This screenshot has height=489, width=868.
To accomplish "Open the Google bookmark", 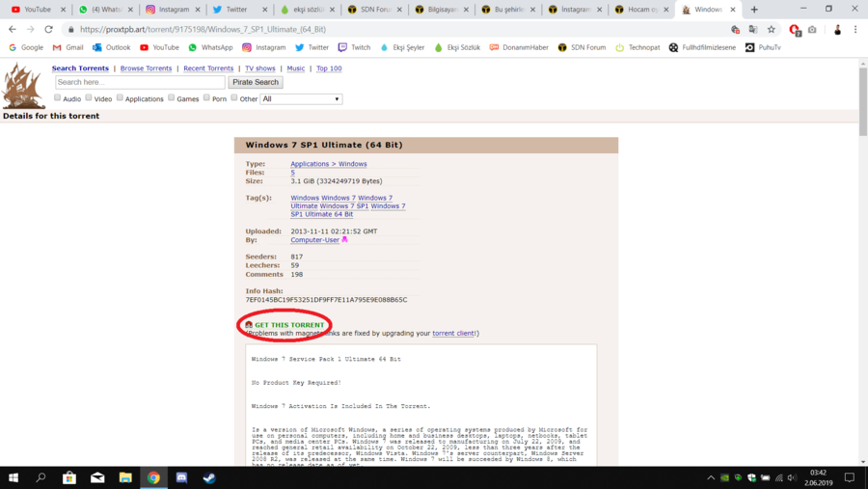I will (26, 47).
